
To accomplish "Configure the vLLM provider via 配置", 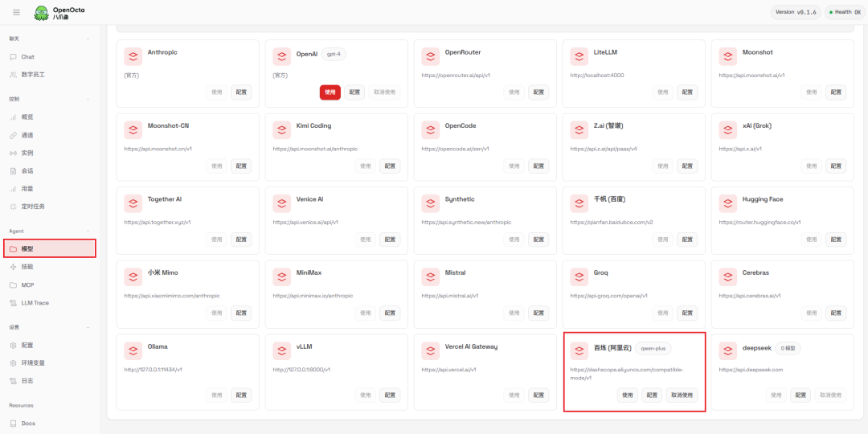I will (x=390, y=395).
